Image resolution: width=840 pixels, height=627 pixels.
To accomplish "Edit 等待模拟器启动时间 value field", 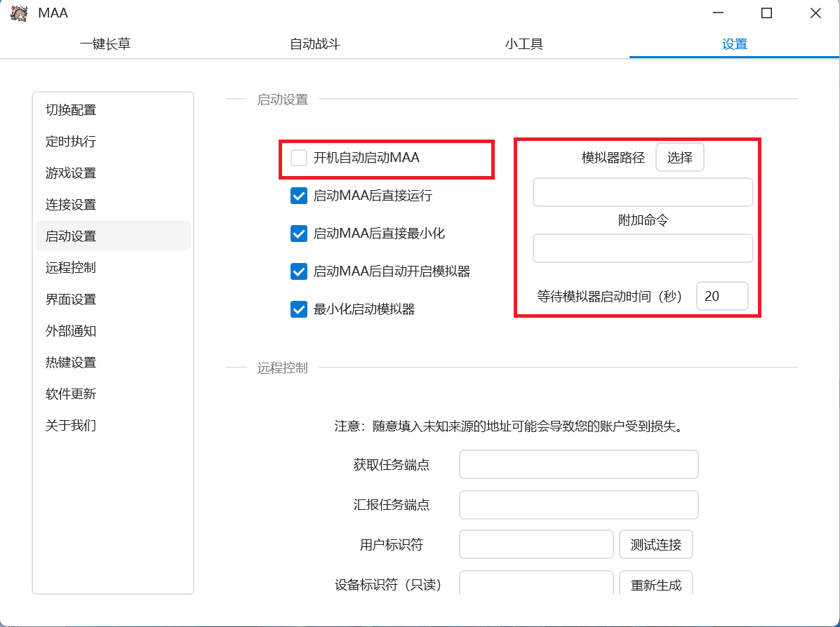I will point(721,296).
